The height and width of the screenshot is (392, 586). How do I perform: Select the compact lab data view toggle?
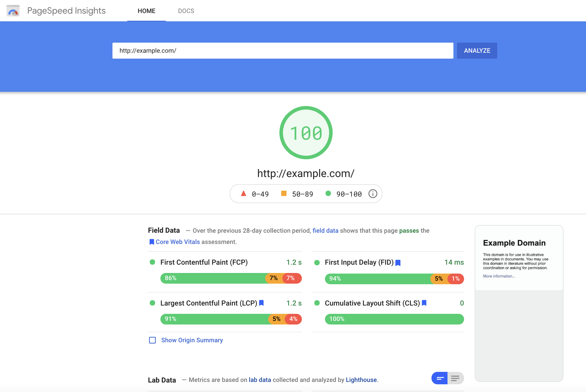[440, 378]
